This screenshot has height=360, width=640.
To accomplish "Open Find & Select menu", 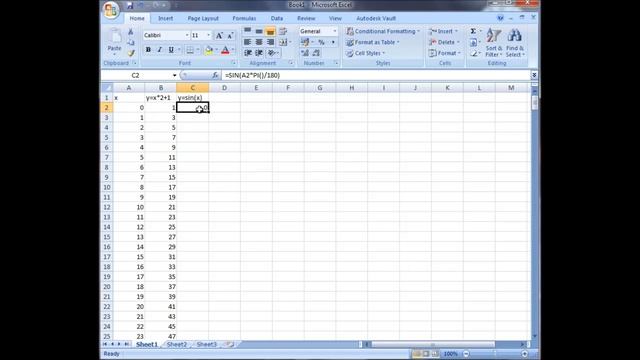I will pos(515,43).
